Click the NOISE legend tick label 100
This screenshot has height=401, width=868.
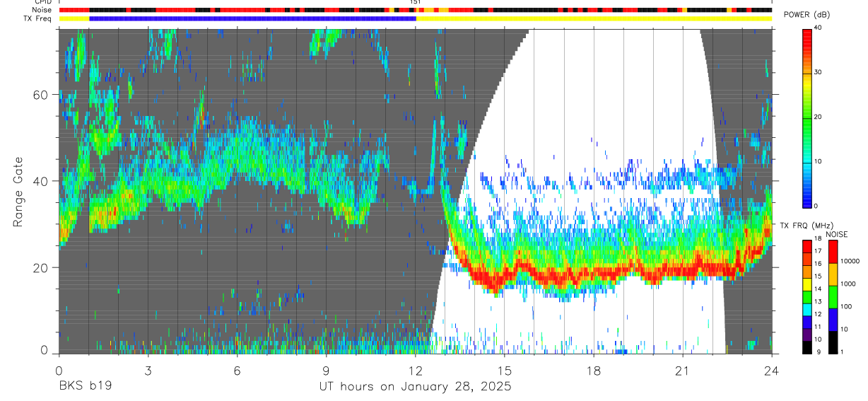(845, 307)
